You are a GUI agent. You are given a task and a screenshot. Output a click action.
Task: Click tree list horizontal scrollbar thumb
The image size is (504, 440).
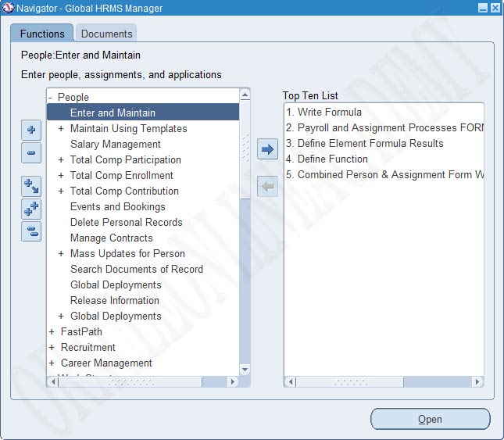(130, 382)
